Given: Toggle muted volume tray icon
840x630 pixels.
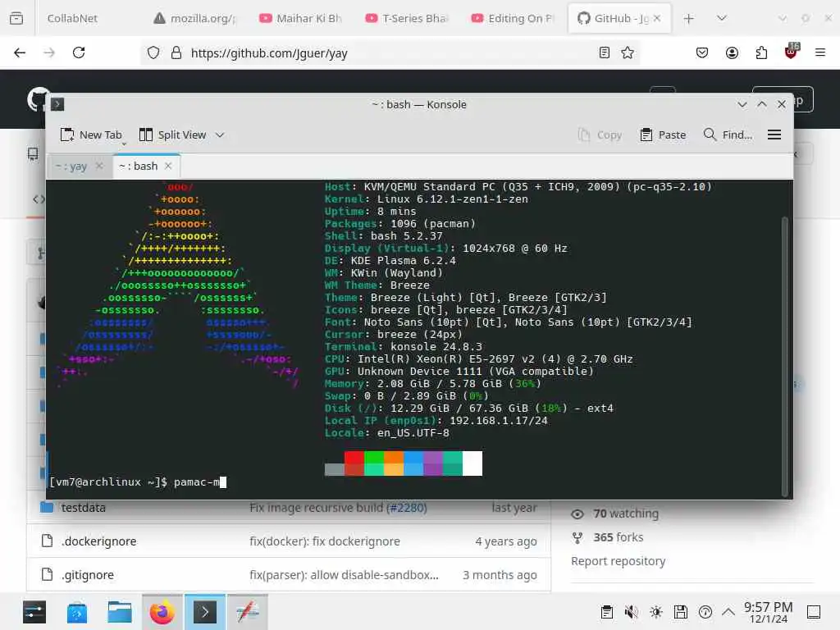Looking at the screenshot, I should coord(632,612).
